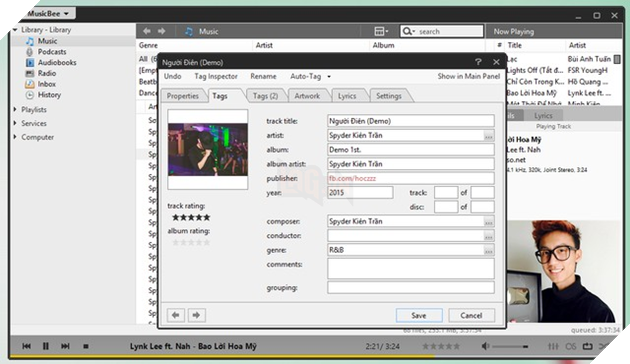Viewport: 630px width, 364px height.
Task: Toggle repeat mode in player bar
Action: tap(588, 346)
